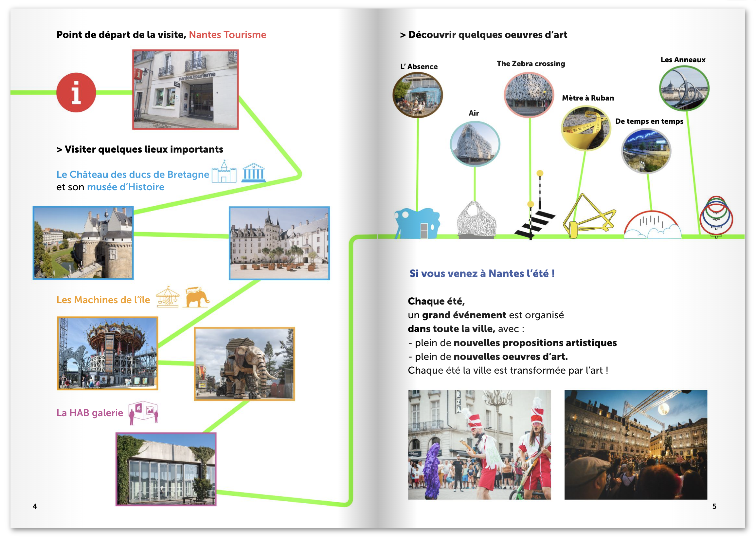
Task: Click the HAB galerie building photo
Action: point(166,469)
